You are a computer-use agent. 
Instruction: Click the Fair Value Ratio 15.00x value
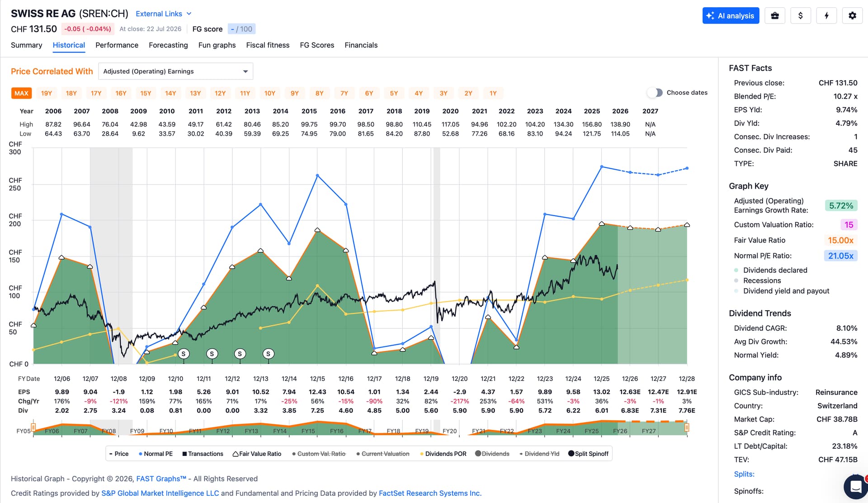tap(840, 241)
